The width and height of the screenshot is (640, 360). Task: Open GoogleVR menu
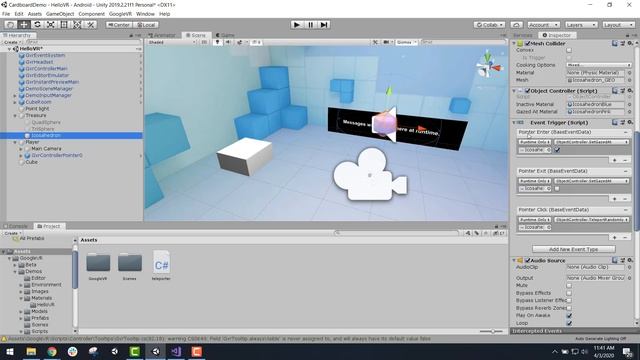point(120,14)
